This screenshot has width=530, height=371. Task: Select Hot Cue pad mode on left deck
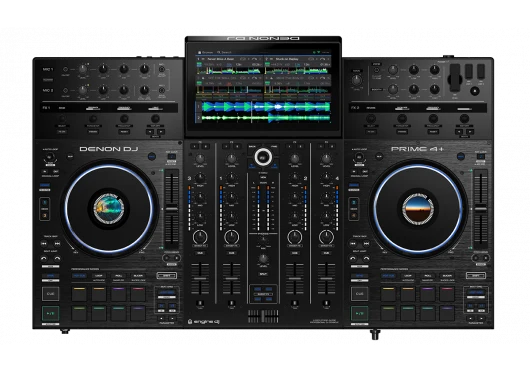[79, 276]
